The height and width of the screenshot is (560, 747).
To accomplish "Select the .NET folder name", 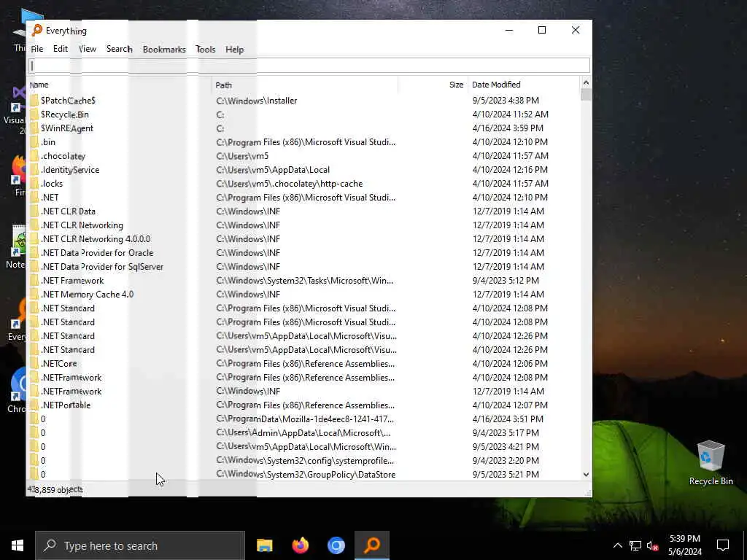I will click(x=50, y=197).
